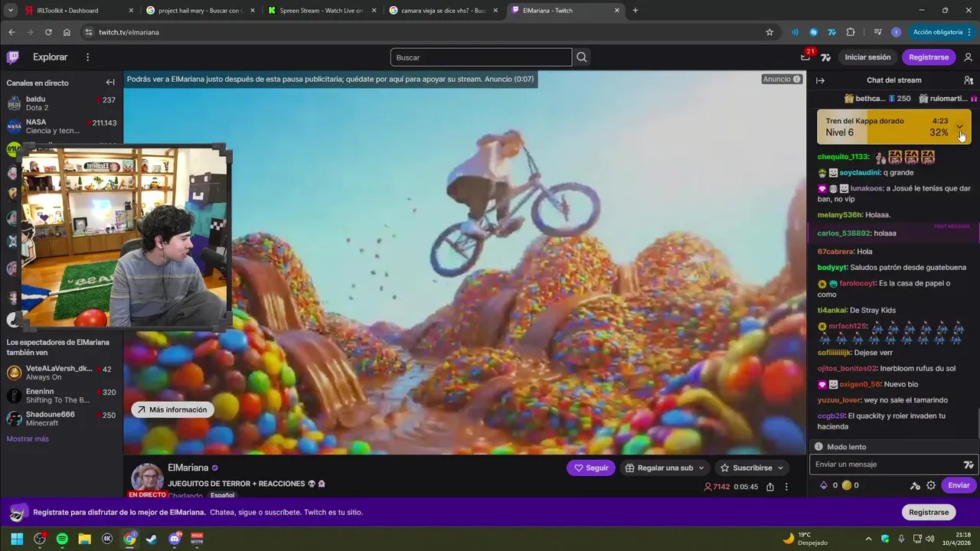Reload the page with refresh icon
The height and width of the screenshot is (551, 980).
pos(48,32)
